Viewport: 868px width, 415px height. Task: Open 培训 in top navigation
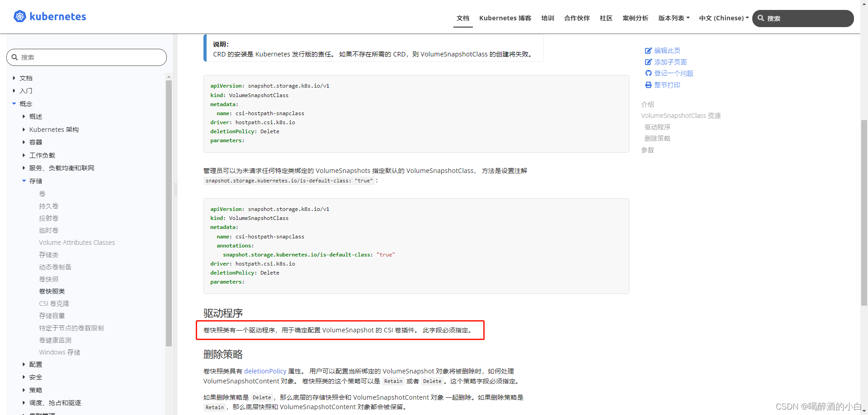coord(547,18)
